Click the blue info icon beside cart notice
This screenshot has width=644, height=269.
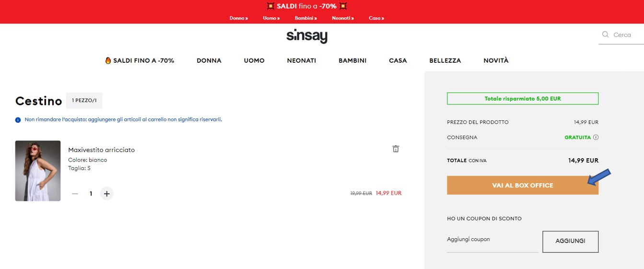click(18, 120)
